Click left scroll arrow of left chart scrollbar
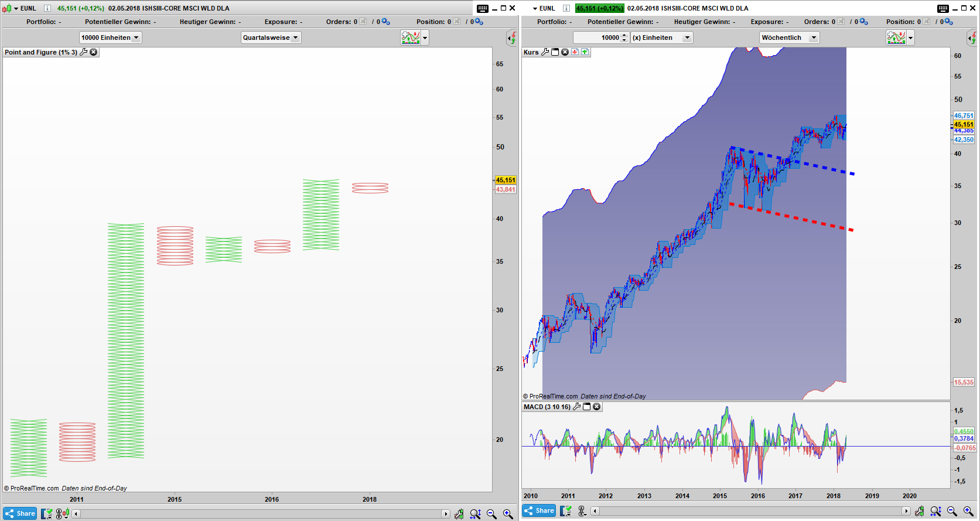The width and height of the screenshot is (980, 521). 76,514
